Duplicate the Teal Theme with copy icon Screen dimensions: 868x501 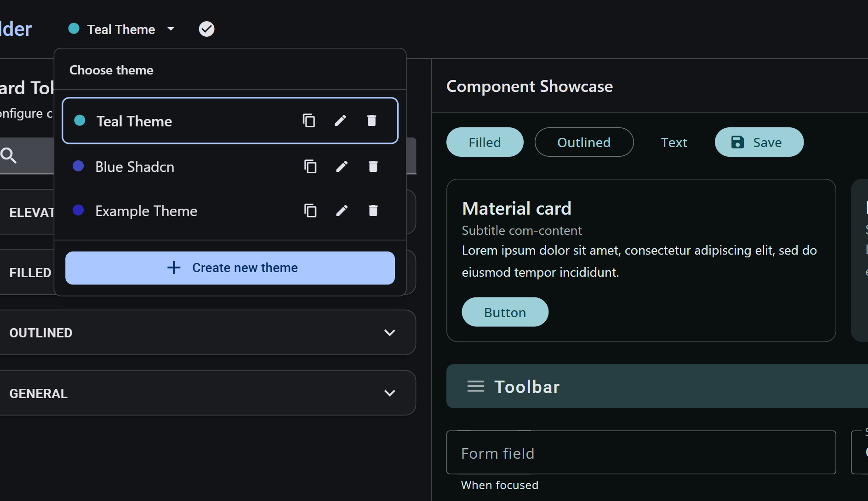tap(309, 121)
